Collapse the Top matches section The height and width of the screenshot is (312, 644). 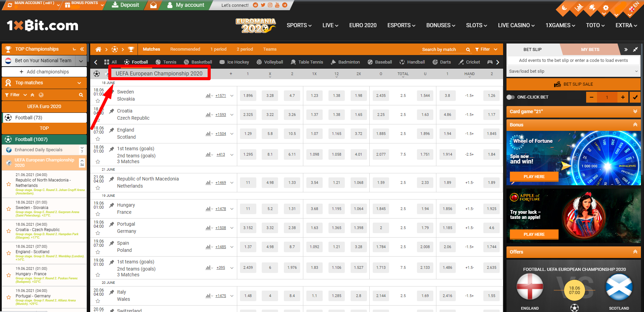click(79, 83)
